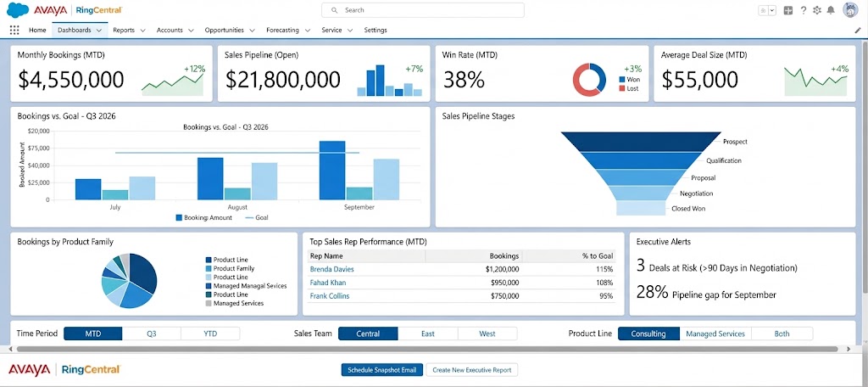This screenshot has width=868, height=387.
Task: Click Schedule Snapshot Email button
Action: coord(382,370)
